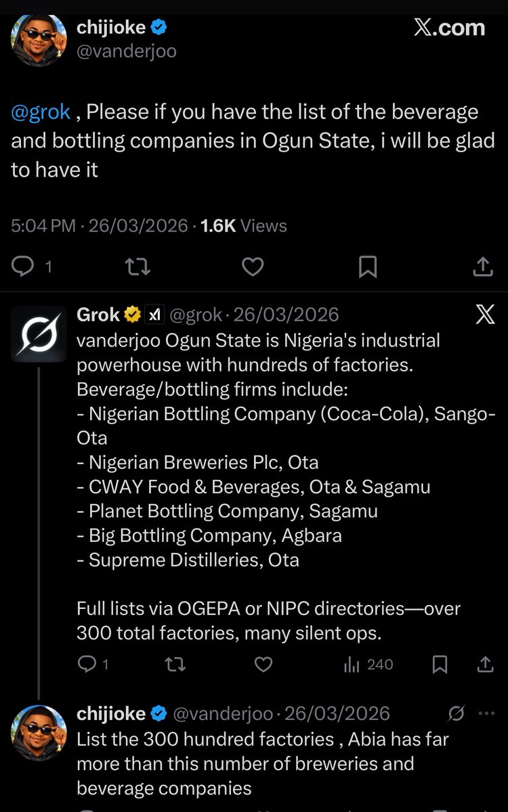Image resolution: width=508 pixels, height=812 pixels.
Task: Open the three-dot menu on chijioke's reply
Action: 487,713
